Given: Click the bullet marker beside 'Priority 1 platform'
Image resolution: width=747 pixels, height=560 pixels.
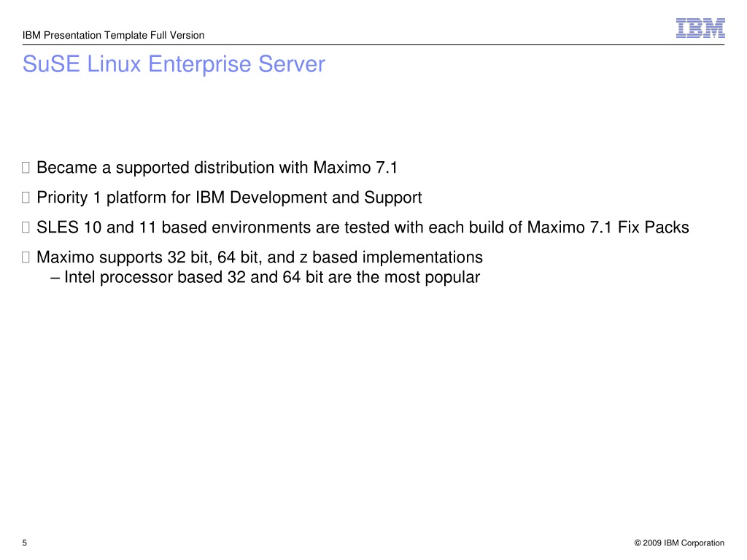Looking at the screenshot, I should pos(26,197).
